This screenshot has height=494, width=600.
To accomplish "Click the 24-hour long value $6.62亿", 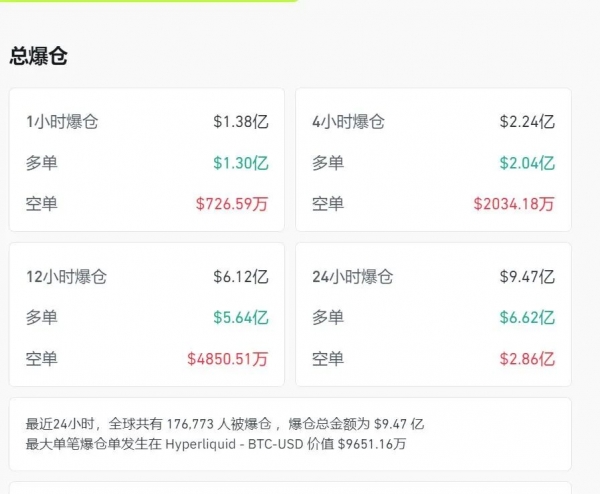I will (527, 318).
